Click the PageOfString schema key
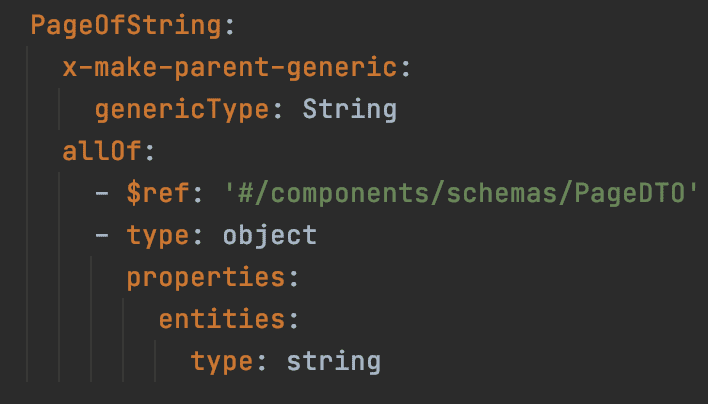The image size is (708, 404). 126,25
